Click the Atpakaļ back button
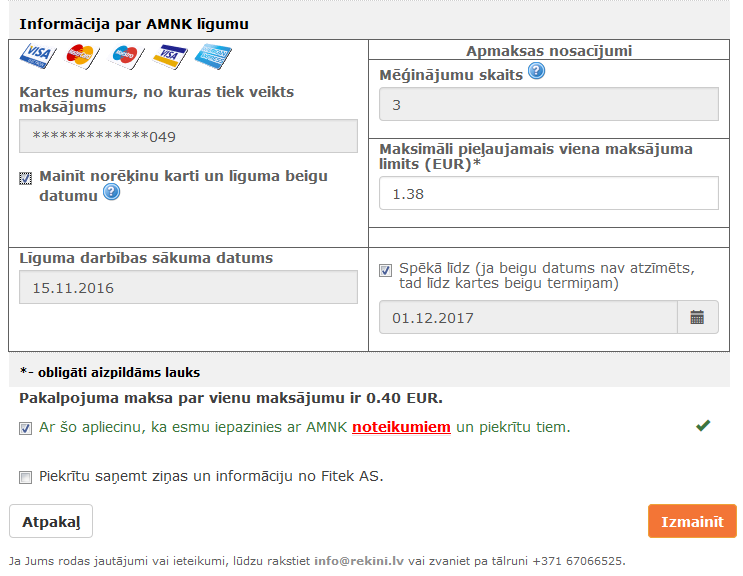Image resolution: width=743 pixels, height=576 pixels. [x=51, y=521]
